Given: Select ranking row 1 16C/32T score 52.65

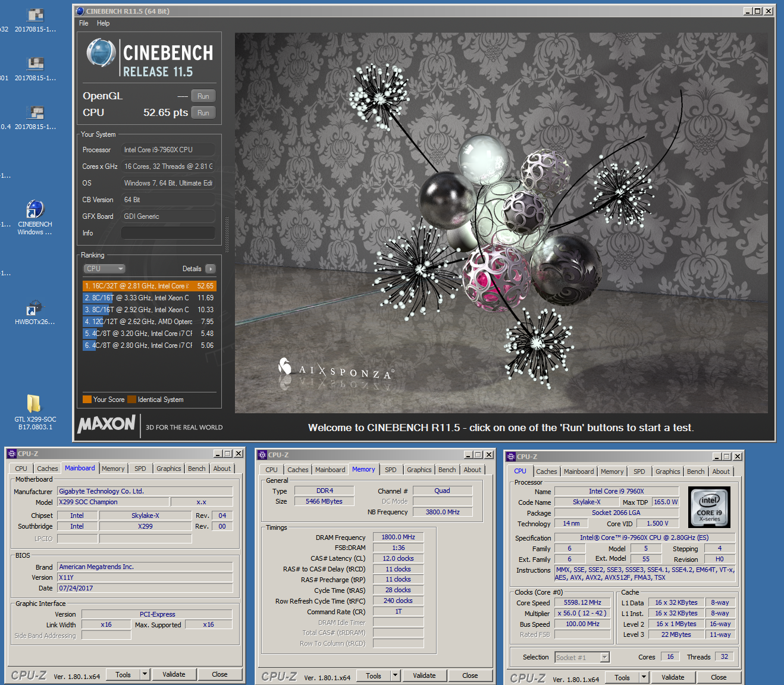Looking at the screenshot, I should (149, 286).
